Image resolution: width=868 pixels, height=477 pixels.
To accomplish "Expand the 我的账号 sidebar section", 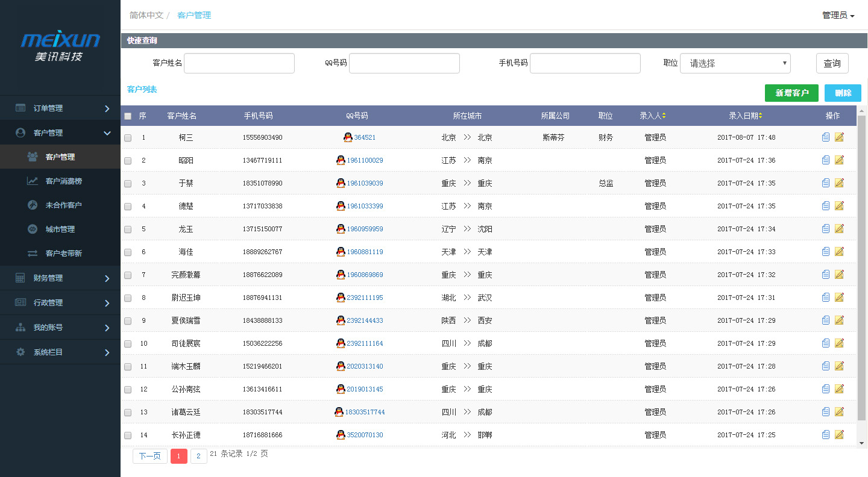I will (x=60, y=328).
